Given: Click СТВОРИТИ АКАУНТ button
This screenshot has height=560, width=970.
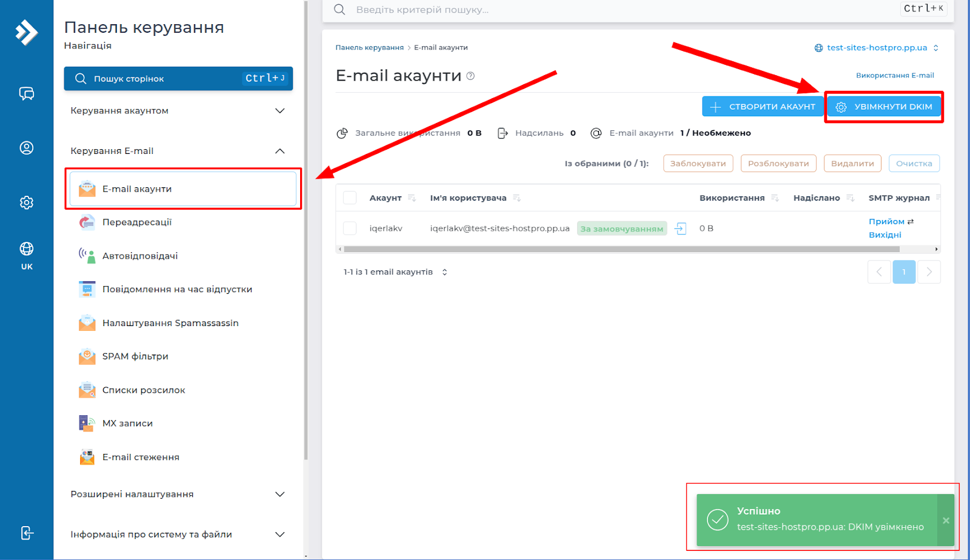Looking at the screenshot, I should click(x=763, y=107).
